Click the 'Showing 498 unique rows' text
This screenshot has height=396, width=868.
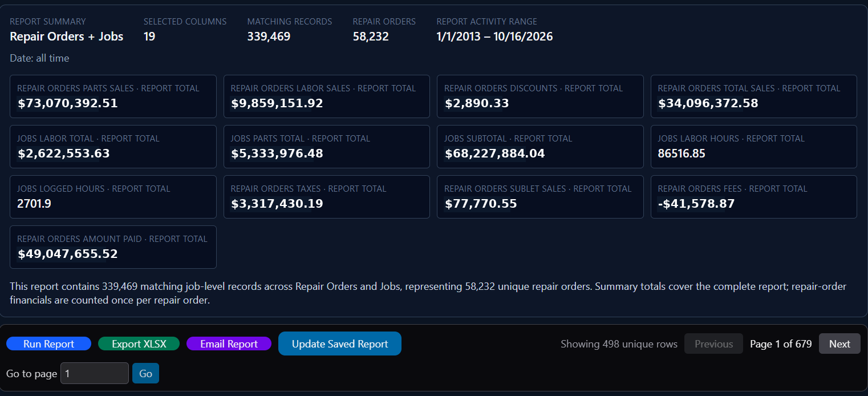point(619,344)
